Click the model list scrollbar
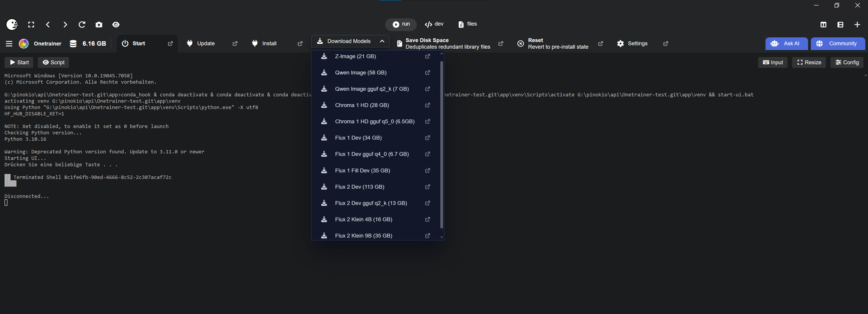The height and width of the screenshot is (314, 868). (441, 143)
